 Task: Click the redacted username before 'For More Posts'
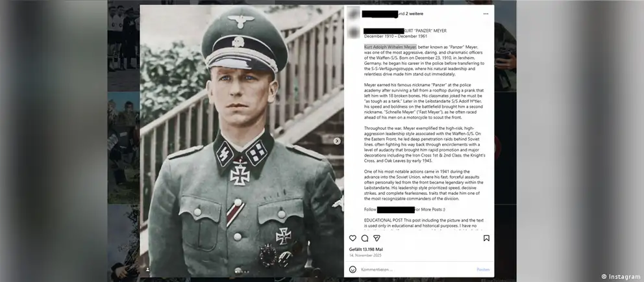pyautogui.click(x=395, y=210)
